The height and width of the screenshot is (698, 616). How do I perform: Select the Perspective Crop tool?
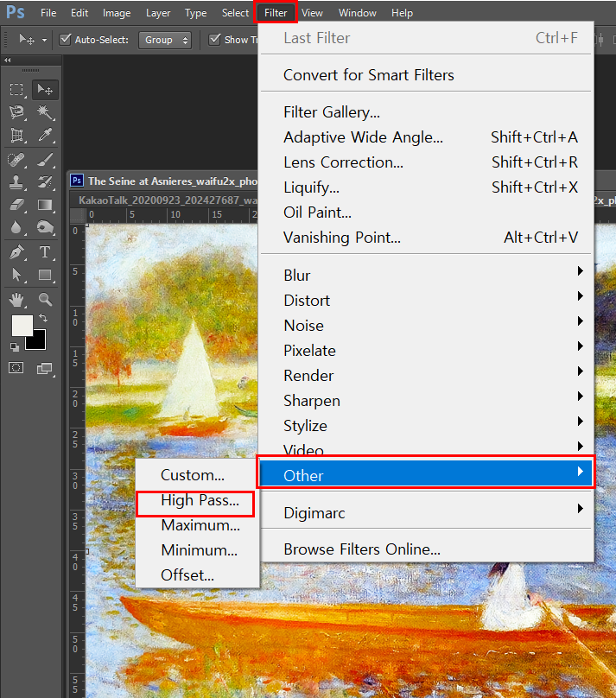coord(17,135)
